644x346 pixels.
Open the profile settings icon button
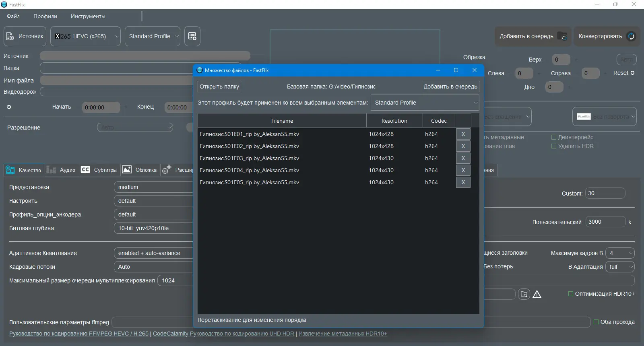[x=192, y=36]
